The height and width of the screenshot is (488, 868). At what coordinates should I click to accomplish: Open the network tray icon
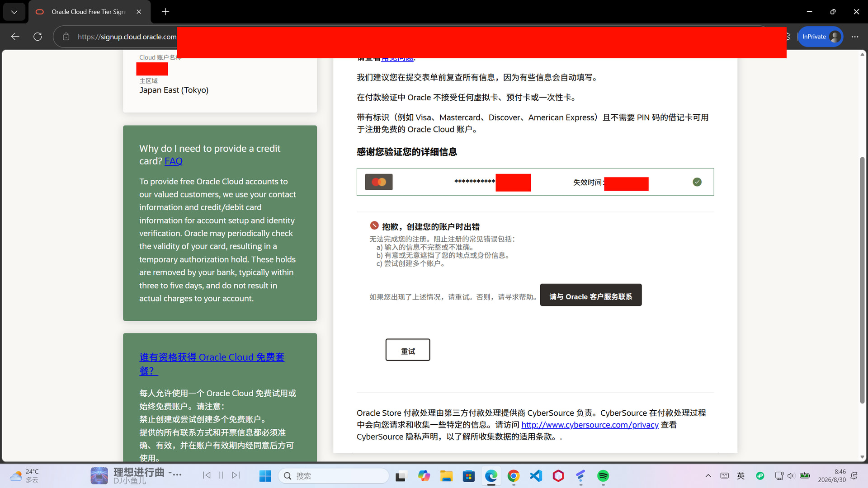click(x=779, y=476)
